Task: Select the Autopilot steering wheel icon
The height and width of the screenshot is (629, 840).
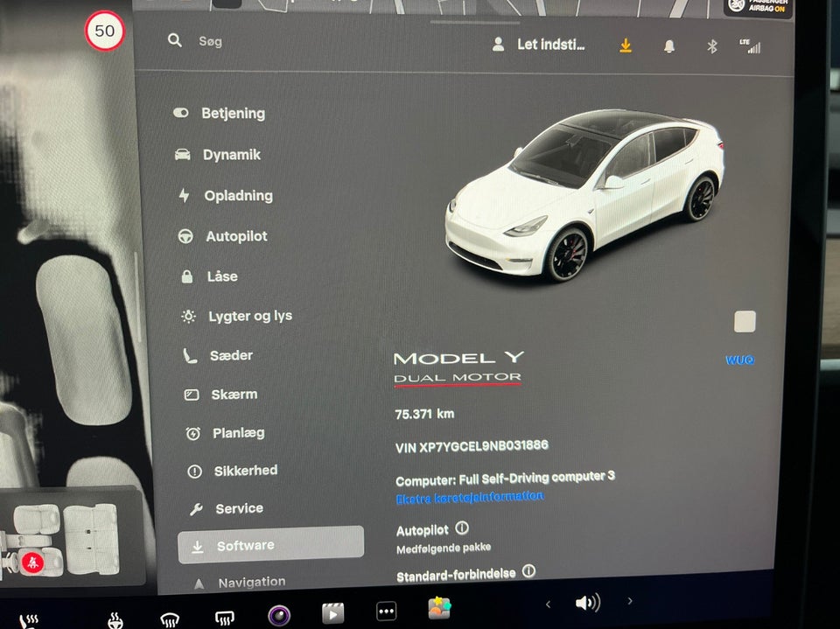Action: click(185, 236)
